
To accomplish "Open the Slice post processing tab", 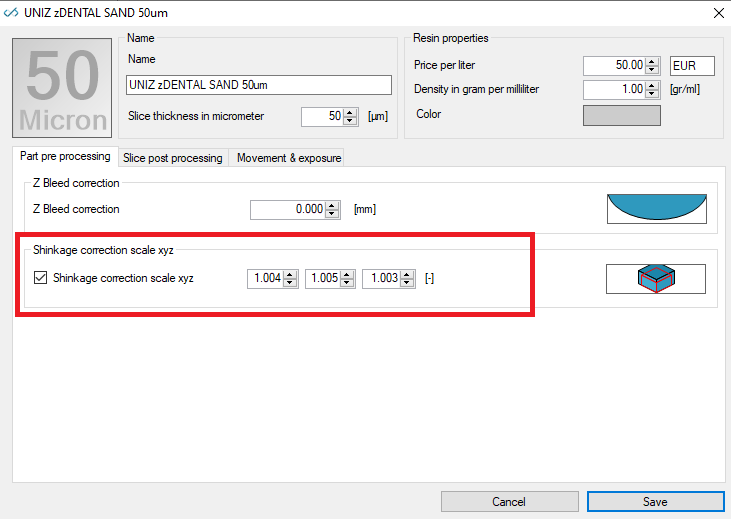I will (x=172, y=158).
